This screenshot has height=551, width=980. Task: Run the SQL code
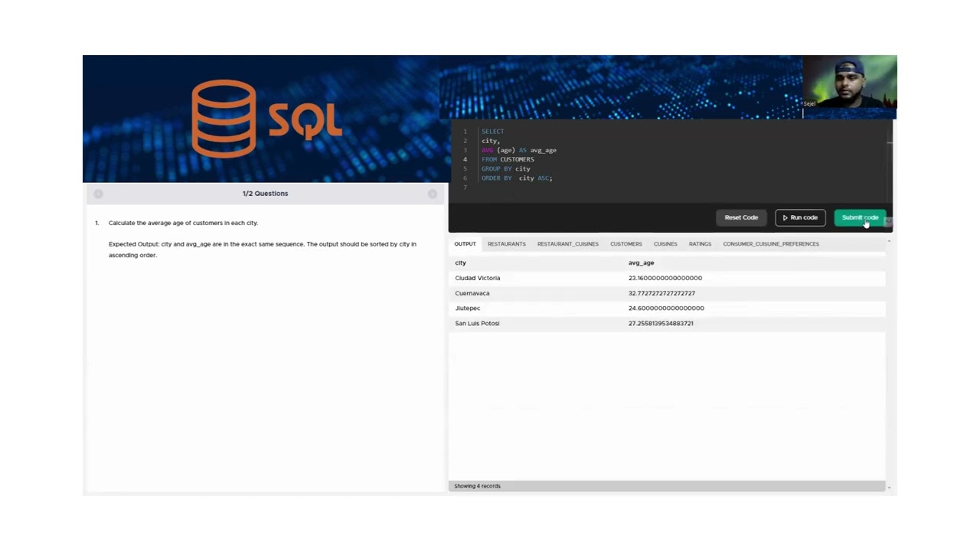tap(800, 217)
